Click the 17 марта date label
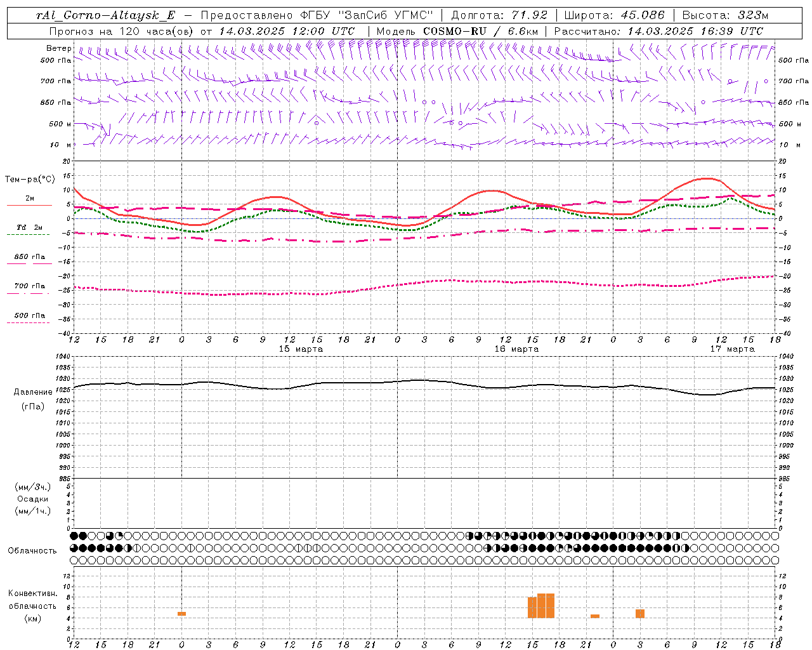This screenshot has width=812, height=650. click(732, 349)
